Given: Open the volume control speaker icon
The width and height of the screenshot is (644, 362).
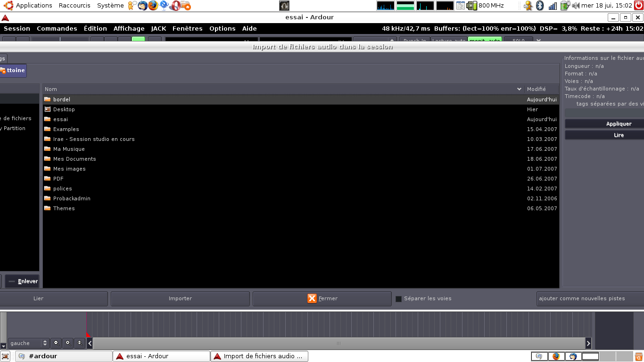Looking at the screenshot, I should coord(576,6).
